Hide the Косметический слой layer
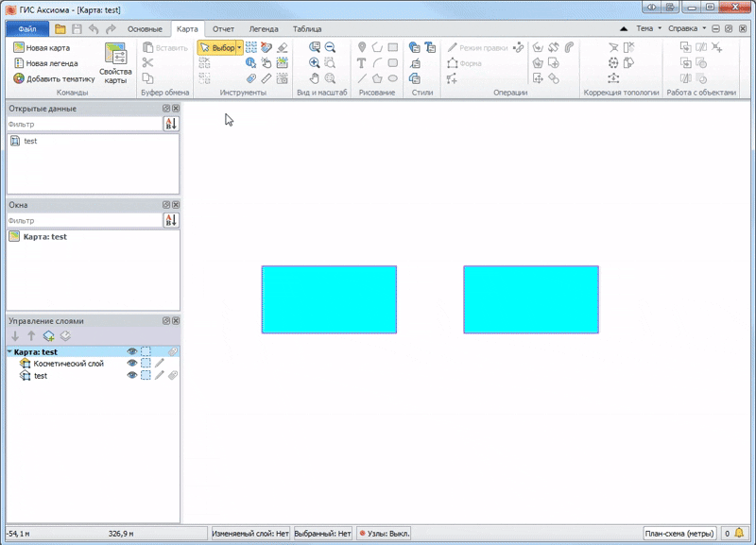Viewport: 756px width, 545px height. coord(131,363)
